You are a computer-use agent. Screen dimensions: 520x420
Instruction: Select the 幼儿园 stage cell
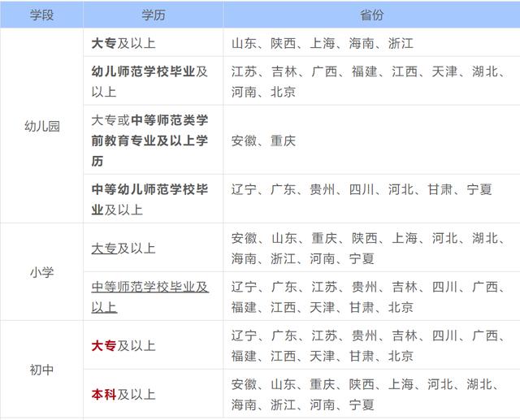41,126
